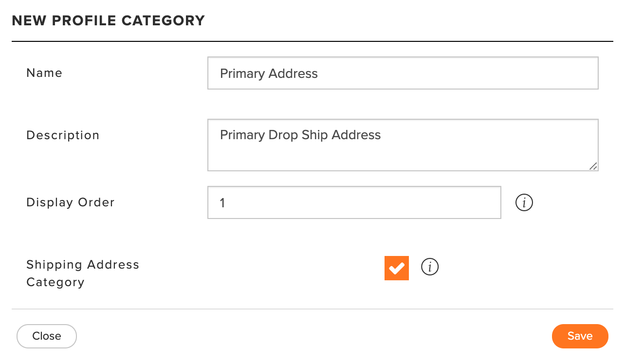The width and height of the screenshot is (625, 364).
Task: Show info for Shipping Address Category
Action: tap(430, 267)
